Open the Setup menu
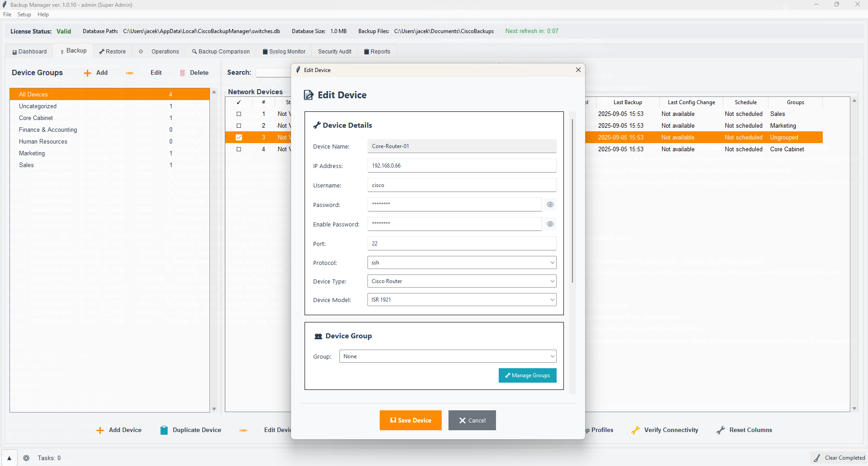This screenshot has width=868, height=466. coord(24,14)
